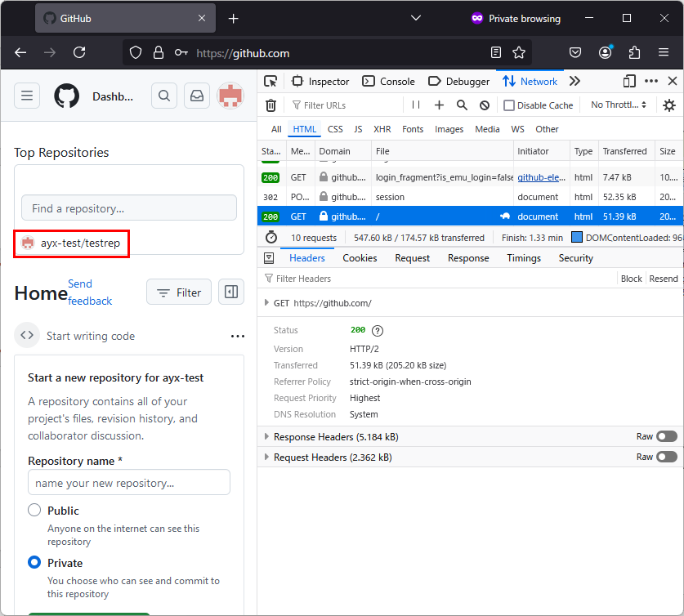The width and height of the screenshot is (684, 616).
Task: Toggle network performance analysis stopwatch
Action: click(271, 238)
